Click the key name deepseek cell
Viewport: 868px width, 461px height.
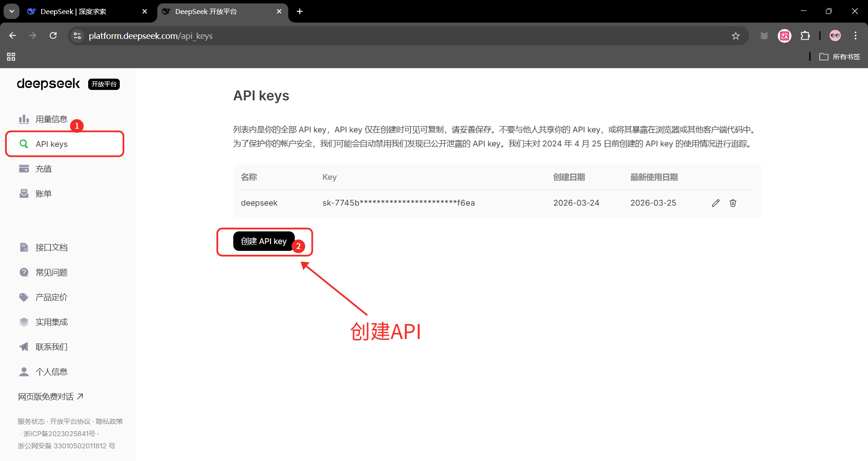(x=259, y=203)
